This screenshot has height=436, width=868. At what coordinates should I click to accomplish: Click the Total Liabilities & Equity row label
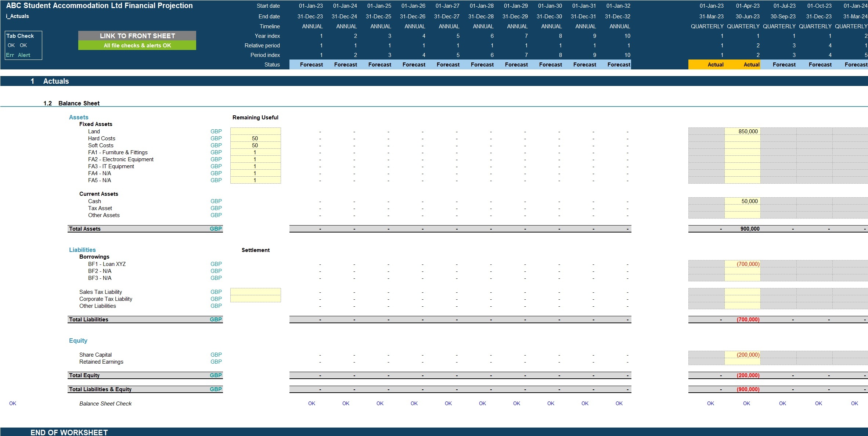(100, 389)
